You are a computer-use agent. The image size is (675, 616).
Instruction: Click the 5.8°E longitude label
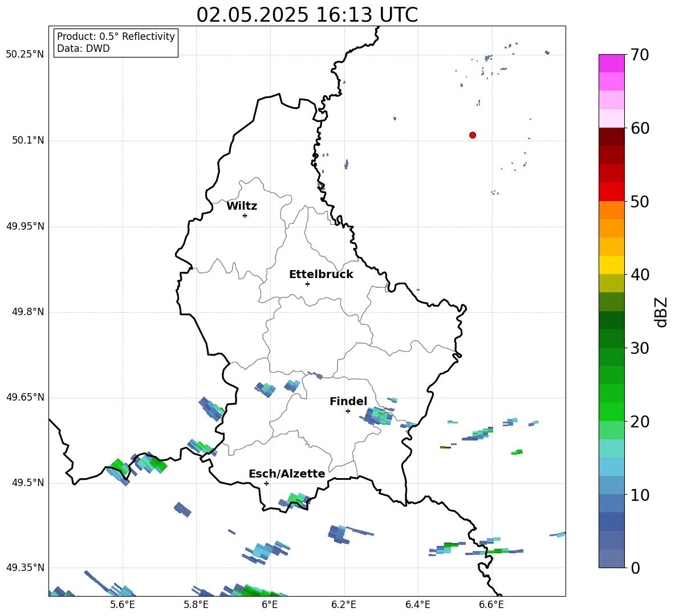tap(196, 605)
